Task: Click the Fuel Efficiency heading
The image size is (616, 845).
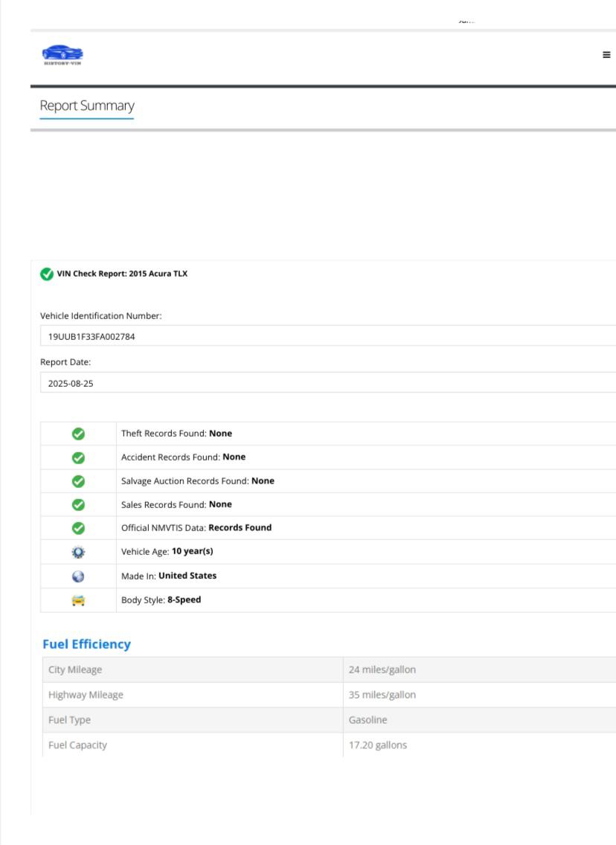Action: tap(86, 644)
